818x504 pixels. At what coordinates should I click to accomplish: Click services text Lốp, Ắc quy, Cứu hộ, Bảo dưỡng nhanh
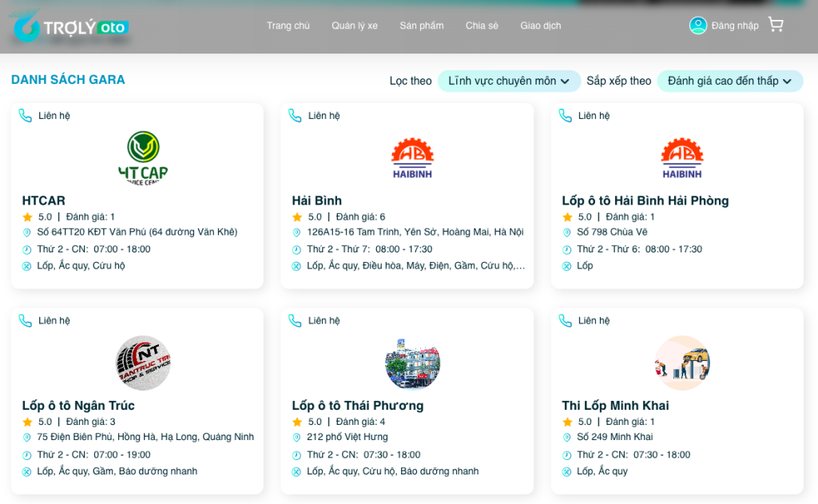393,472
